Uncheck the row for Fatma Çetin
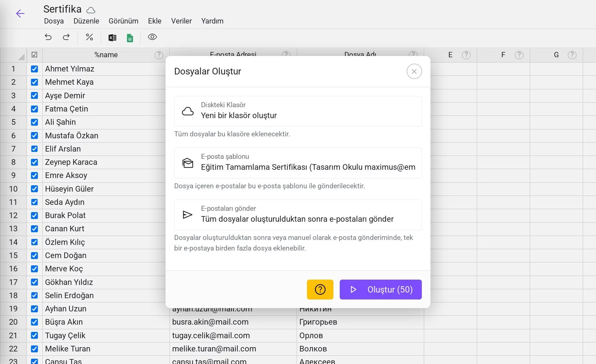The image size is (596, 364). tap(34, 109)
